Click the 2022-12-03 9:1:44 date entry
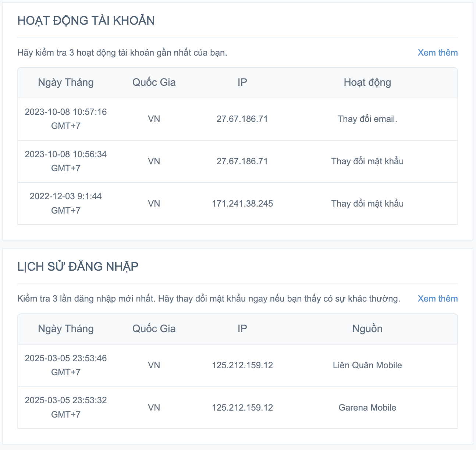The image size is (476, 450). 66,196
